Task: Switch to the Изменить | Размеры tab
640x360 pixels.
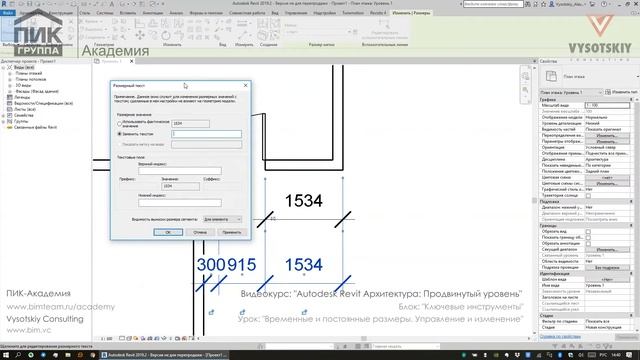Action: [x=411, y=13]
